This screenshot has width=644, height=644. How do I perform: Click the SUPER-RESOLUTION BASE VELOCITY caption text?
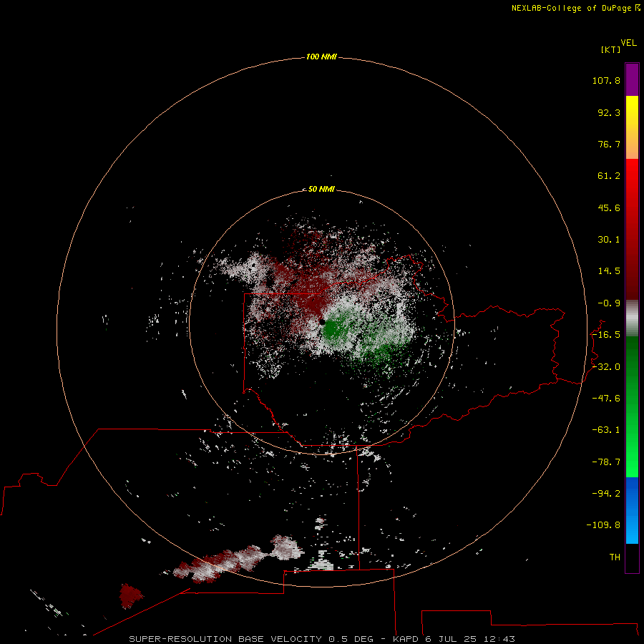click(x=225, y=639)
